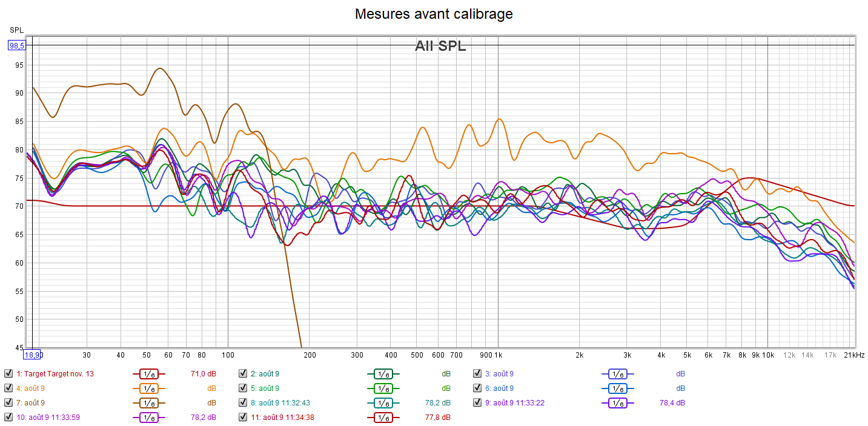Click the teal 1/6 smoothing icon of trace 8
The height and width of the screenshot is (426, 868).
pos(383,402)
